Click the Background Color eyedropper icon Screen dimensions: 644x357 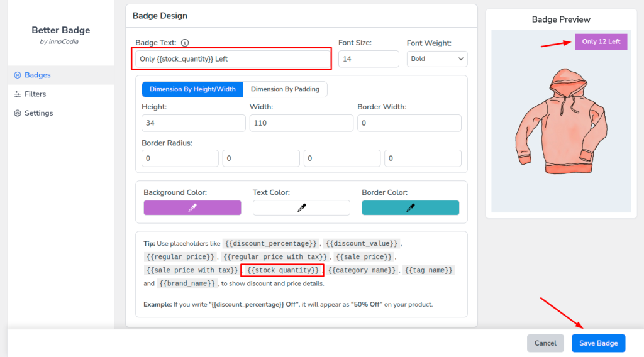coord(192,208)
